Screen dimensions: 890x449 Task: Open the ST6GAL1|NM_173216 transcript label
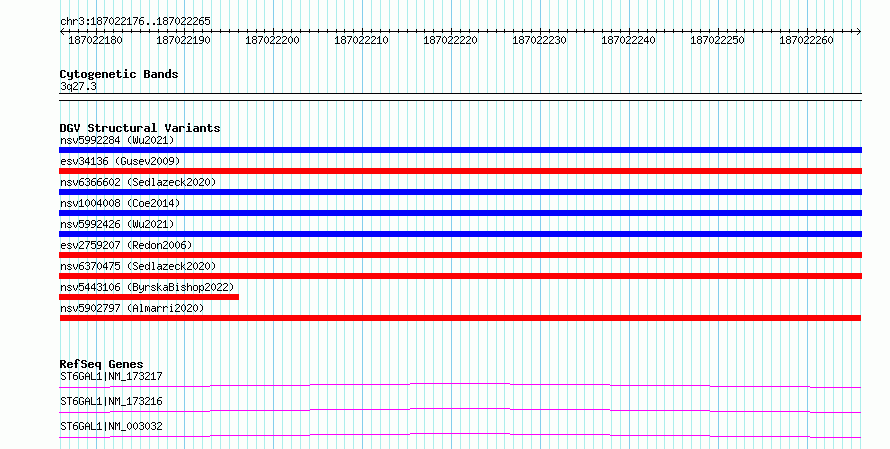111,401
